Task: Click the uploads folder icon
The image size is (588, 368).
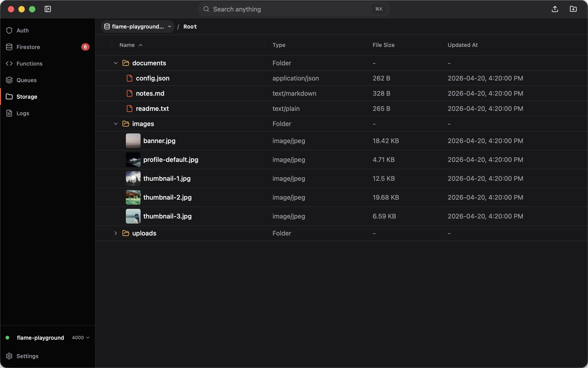Action: 126,233
